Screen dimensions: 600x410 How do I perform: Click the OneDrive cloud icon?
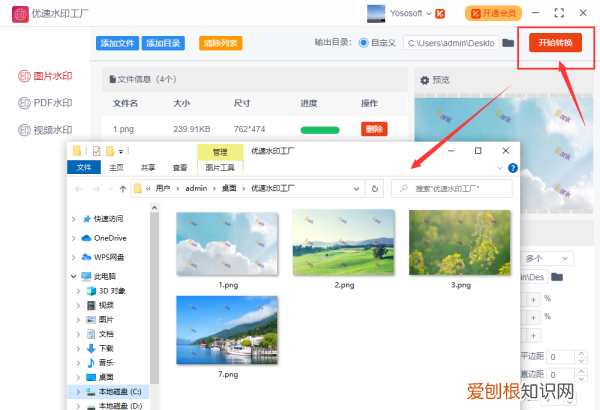(86, 238)
